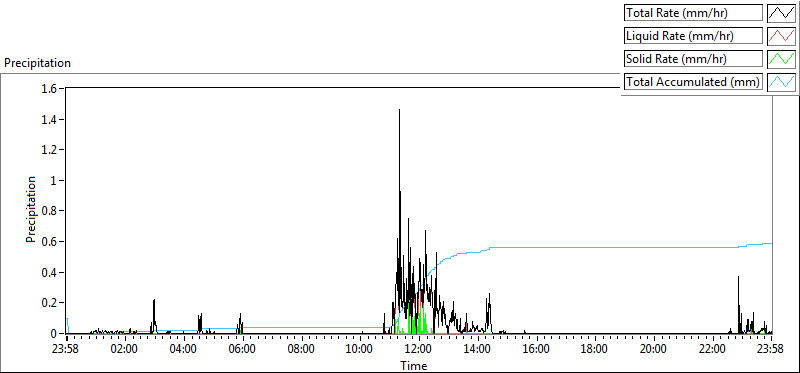Select the Liquid Rate (mm/hr) legend label
This screenshot has width=800, height=373.
pos(693,36)
